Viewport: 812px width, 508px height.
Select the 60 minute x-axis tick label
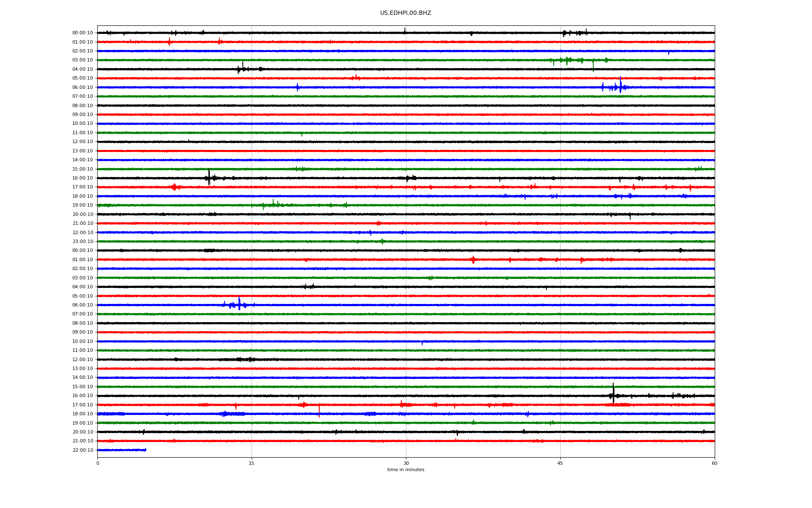pyautogui.click(x=714, y=463)
